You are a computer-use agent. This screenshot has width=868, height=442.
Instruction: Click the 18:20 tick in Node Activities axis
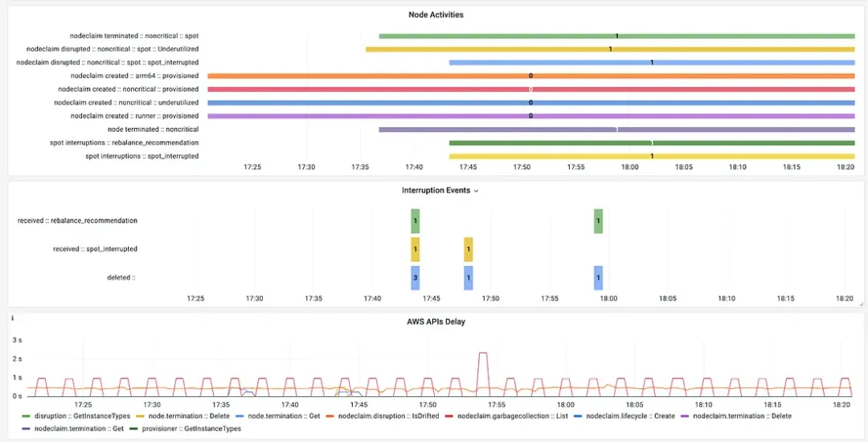(845, 167)
